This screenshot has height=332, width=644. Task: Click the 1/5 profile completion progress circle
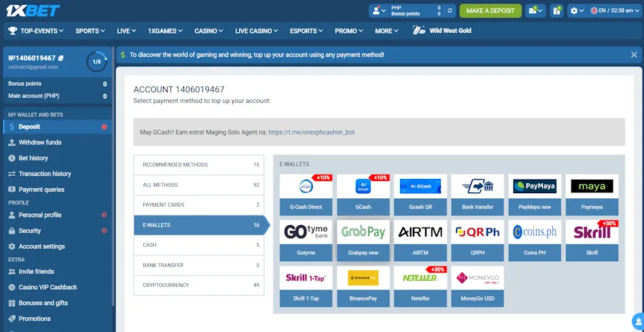tap(97, 62)
